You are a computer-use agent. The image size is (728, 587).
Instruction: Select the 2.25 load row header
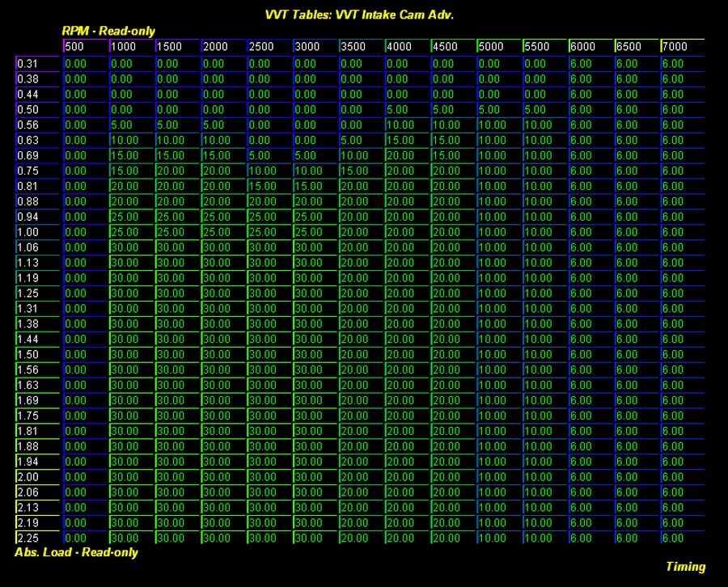pyautogui.click(x=37, y=538)
